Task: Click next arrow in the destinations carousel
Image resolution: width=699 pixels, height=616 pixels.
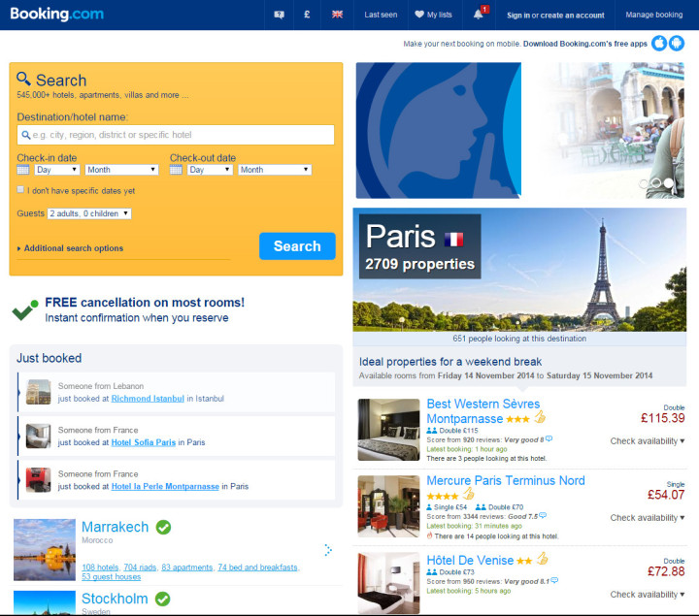Action: [x=328, y=550]
